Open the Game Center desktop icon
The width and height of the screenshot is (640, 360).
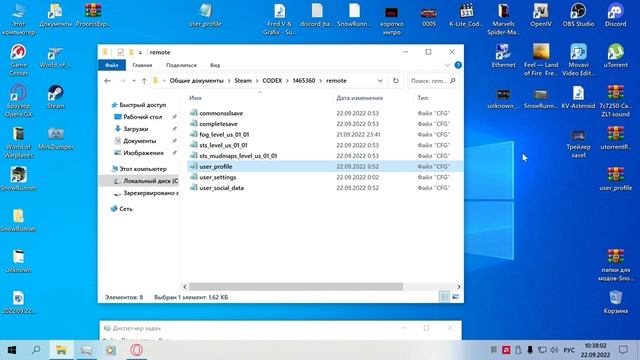coord(18,60)
